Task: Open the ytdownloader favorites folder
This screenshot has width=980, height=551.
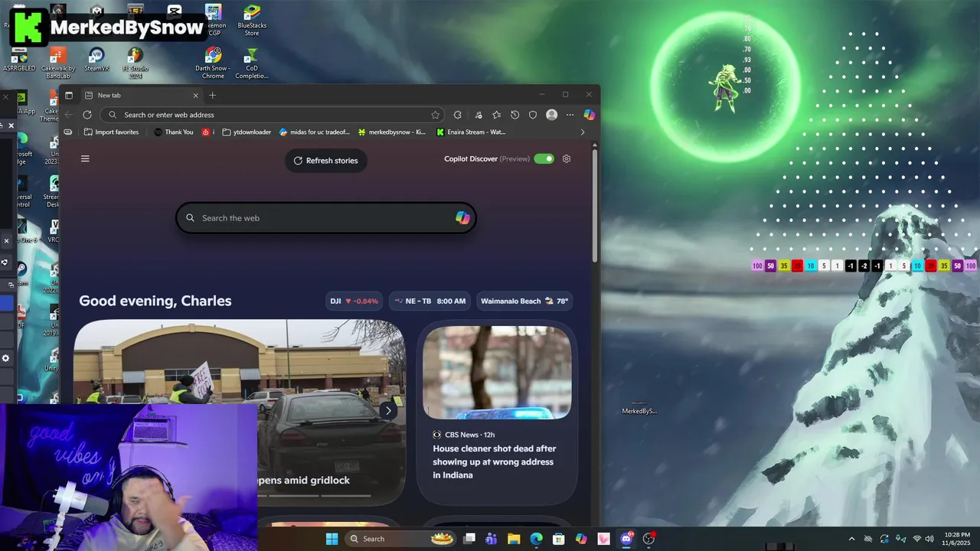Action: click(247, 132)
